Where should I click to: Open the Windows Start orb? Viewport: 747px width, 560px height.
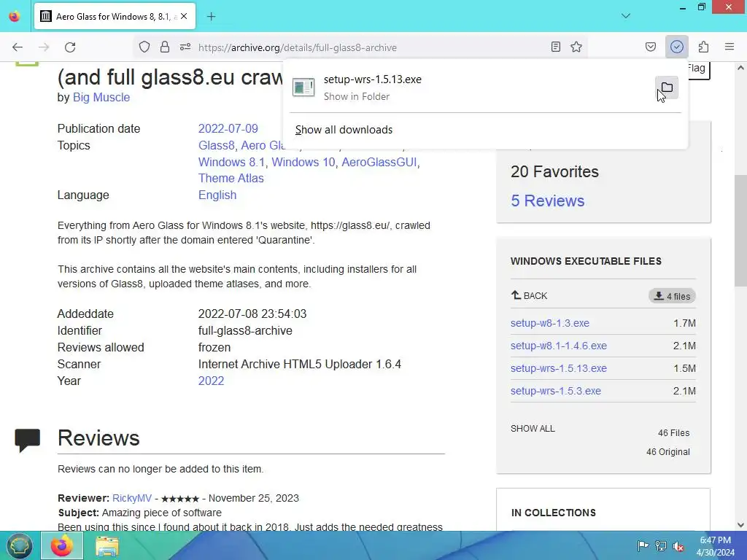coord(18,545)
